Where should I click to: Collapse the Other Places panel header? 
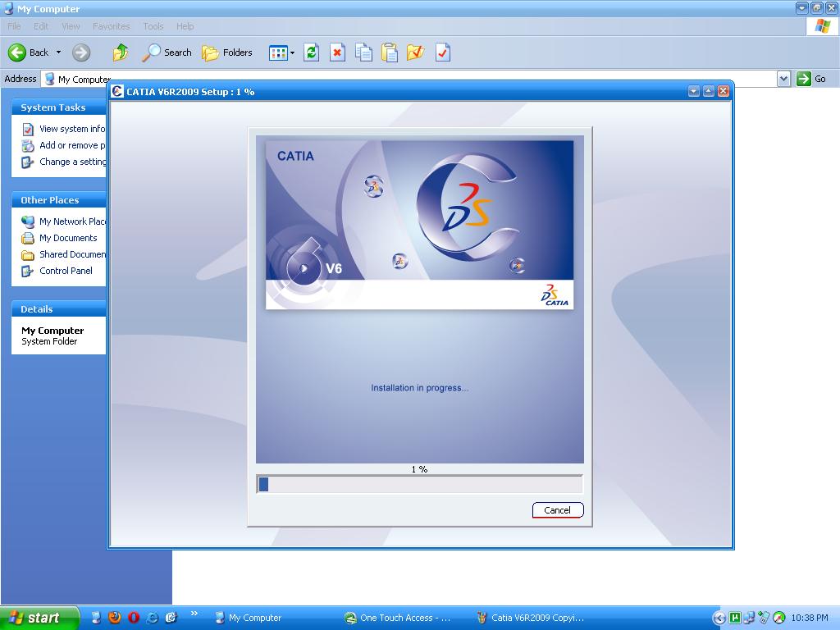pyautogui.click(x=59, y=200)
